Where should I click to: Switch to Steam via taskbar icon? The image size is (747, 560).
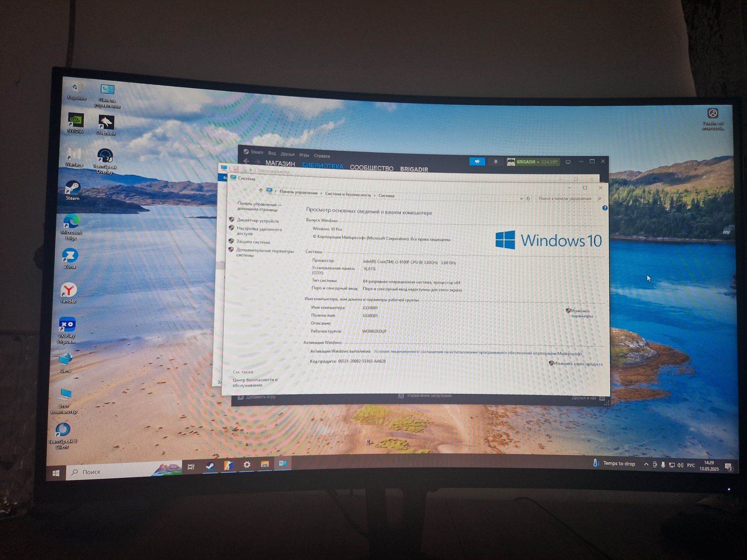(210, 466)
